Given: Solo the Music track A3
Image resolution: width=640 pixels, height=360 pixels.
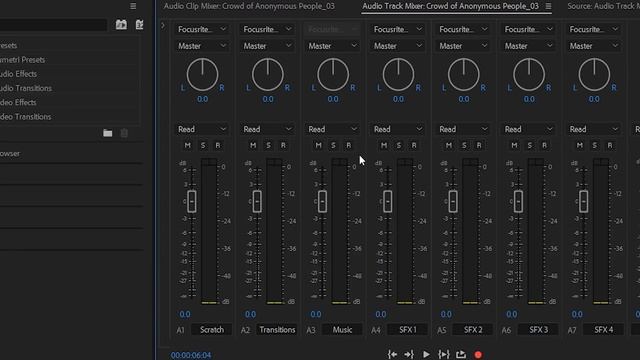Looking at the screenshot, I should [x=333, y=145].
